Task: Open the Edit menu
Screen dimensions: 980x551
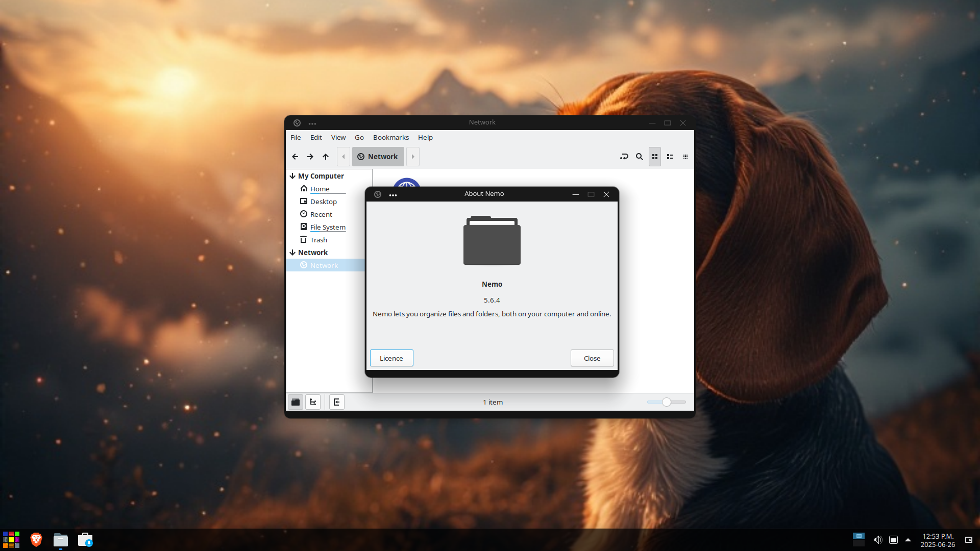Action: [x=316, y=137]
